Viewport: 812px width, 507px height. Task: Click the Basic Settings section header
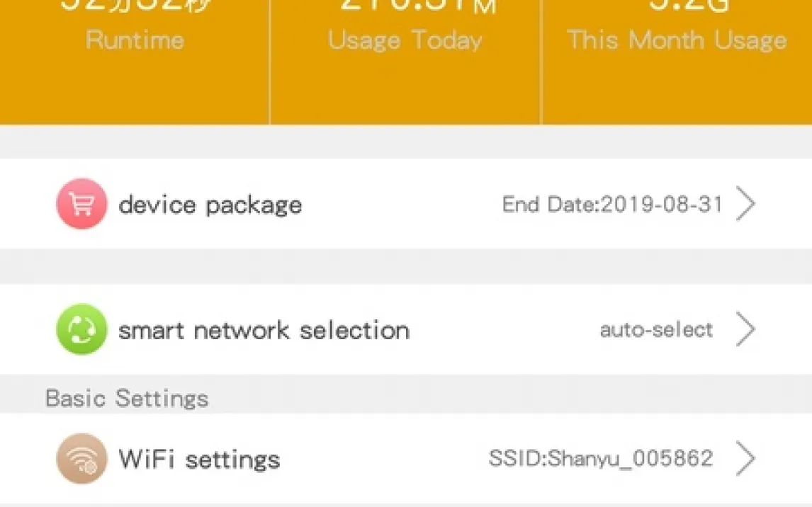click(x=127, y=398)
